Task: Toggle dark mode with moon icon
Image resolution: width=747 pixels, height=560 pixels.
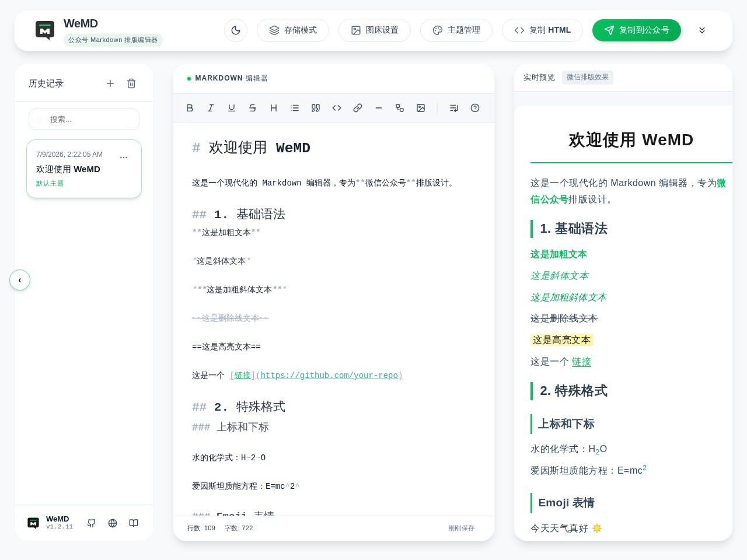Action: [236, 30]
